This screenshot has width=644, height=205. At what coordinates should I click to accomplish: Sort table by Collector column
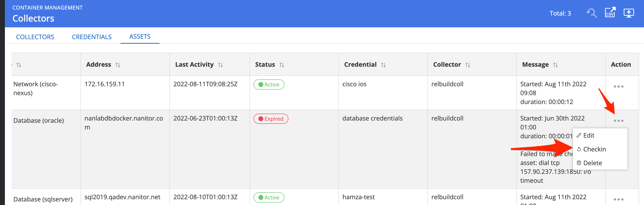pyautogui.click(x=467, y=65)
